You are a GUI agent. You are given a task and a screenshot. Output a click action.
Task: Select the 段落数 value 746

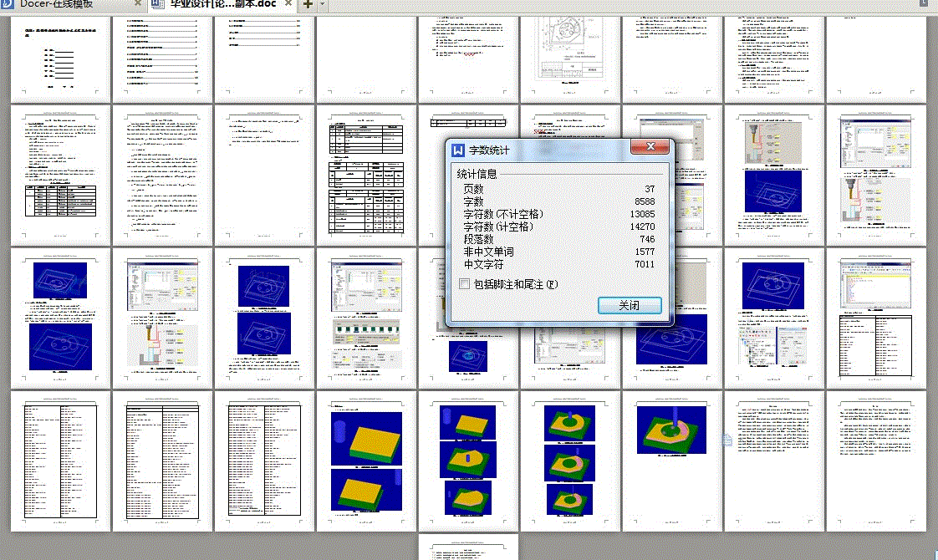tap(647, 239)
